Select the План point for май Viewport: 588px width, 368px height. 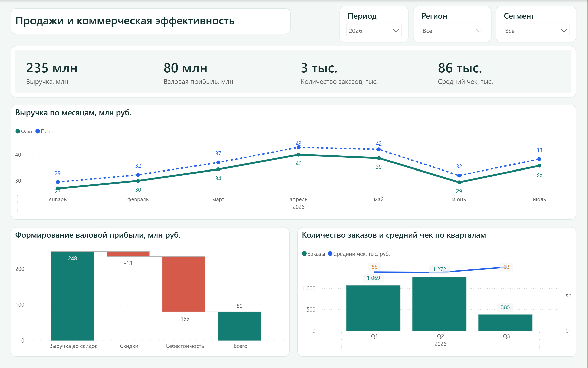(379, 149)
